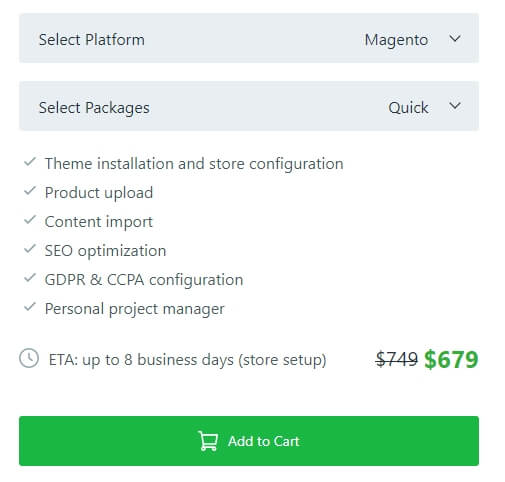Open the Quick package dropdown value
The width and height of the screenshot is (505, 482).
click(x=408, y=108)
